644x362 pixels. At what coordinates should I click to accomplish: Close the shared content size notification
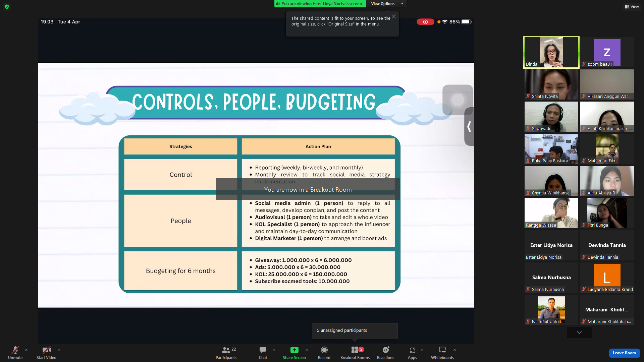[394, 16]
